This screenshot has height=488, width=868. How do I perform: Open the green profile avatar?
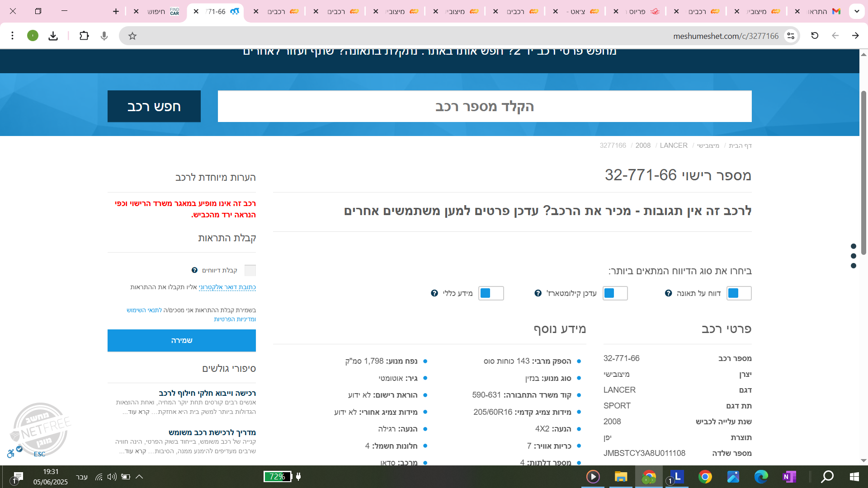coord(33,36)
